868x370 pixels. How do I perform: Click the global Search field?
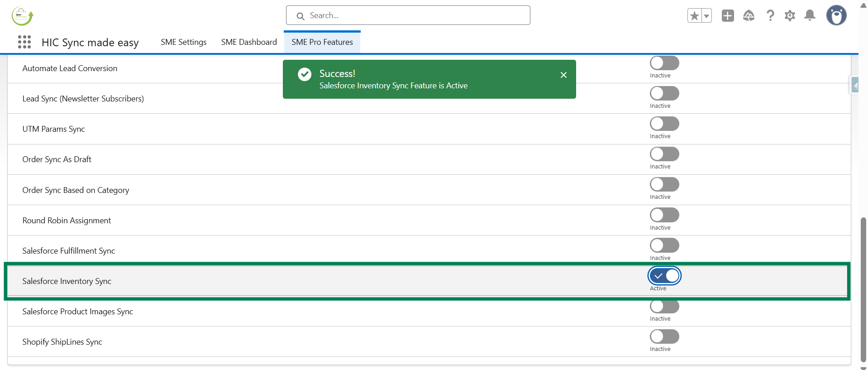[408, 15]
